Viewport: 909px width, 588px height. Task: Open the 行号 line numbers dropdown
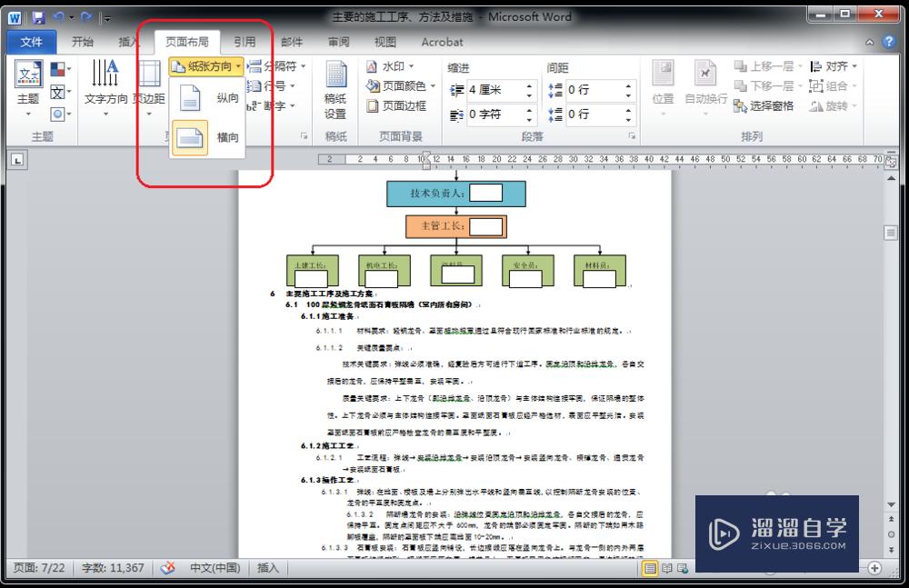click(271, 86)
